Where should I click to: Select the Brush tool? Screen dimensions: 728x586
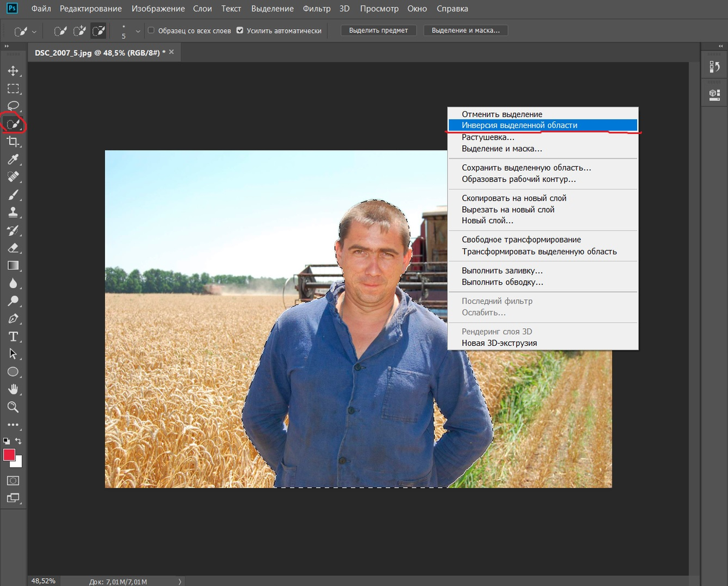point(13,195)
